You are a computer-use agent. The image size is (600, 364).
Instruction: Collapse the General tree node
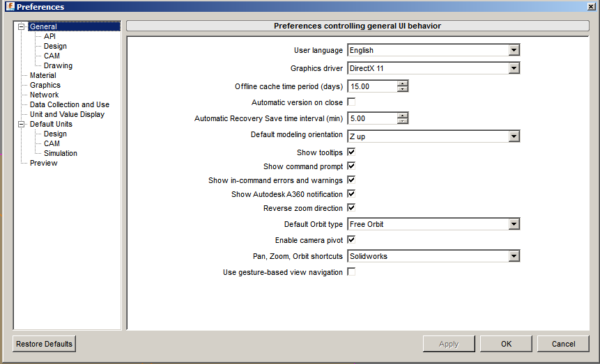pyautogui.click(x=22, y=26)
